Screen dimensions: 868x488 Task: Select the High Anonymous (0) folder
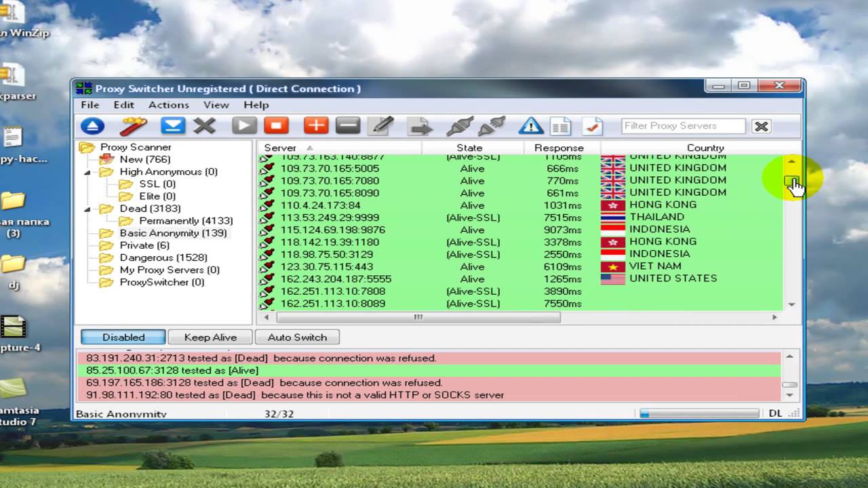(x=169, y=172)
